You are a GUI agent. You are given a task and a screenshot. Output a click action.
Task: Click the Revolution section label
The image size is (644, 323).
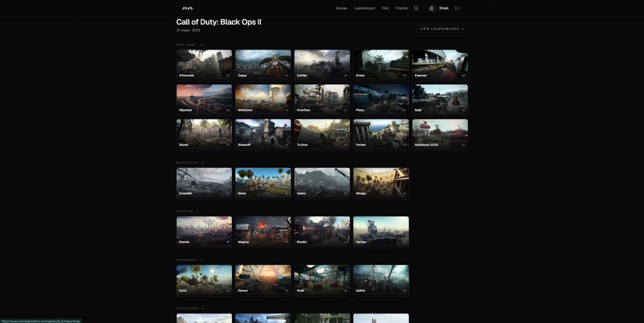tap(190, 162)
